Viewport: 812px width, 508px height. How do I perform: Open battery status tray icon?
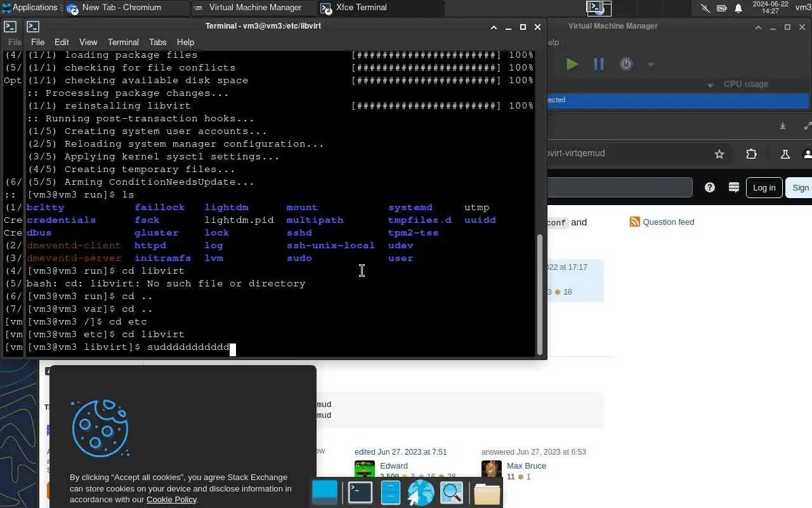(x=722, y=8)
